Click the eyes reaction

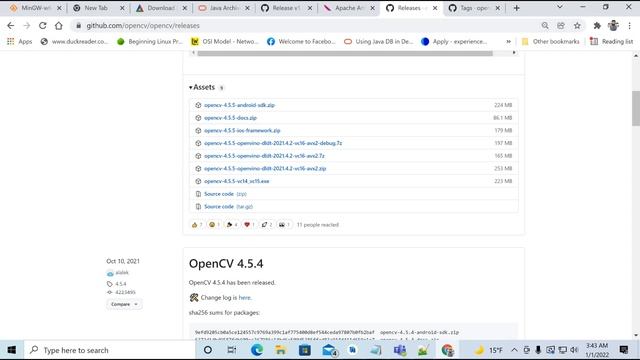coord(284,225)
